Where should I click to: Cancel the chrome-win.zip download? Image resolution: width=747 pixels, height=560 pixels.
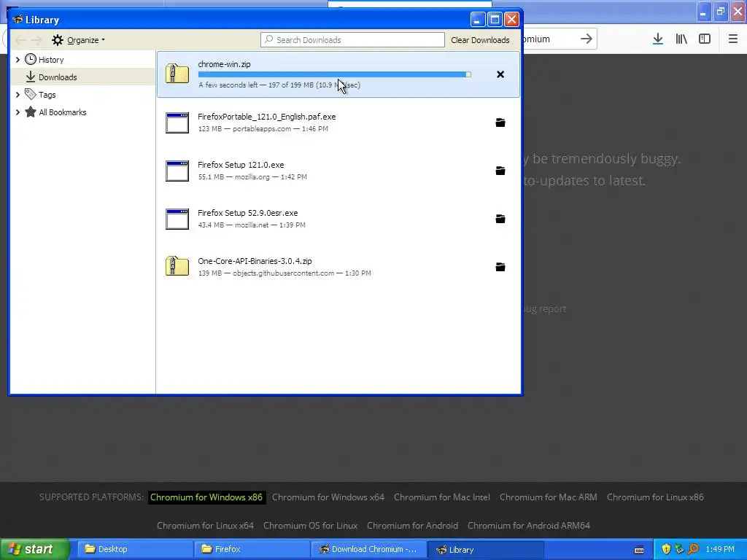500,74
